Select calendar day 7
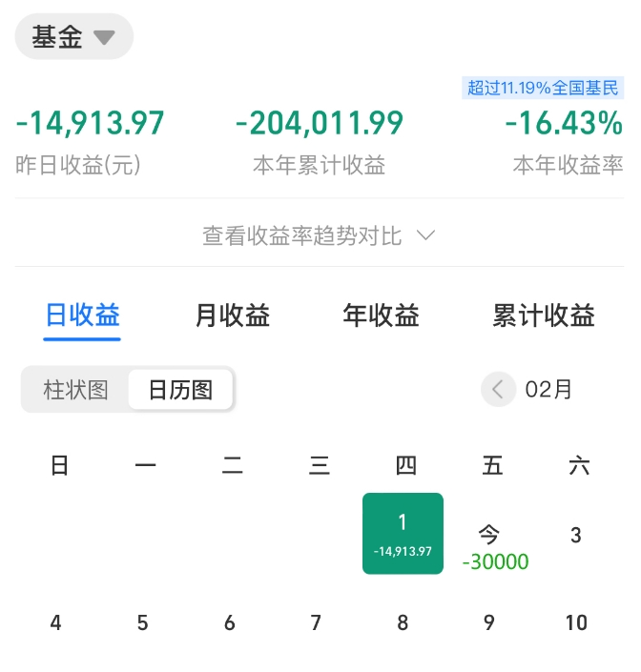The width and height of the screenshot is (641, 672). pos(316,622)
